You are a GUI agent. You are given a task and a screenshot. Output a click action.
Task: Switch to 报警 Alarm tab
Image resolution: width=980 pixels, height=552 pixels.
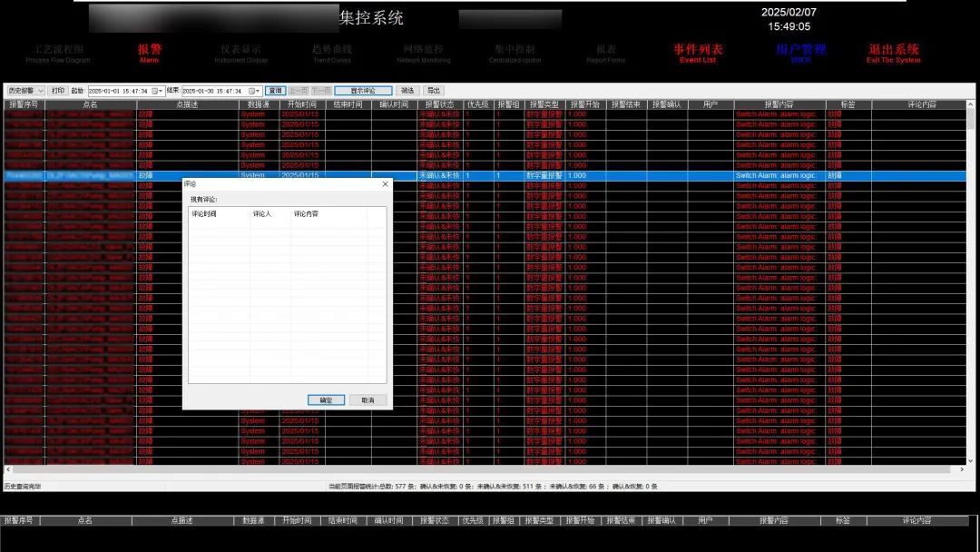(x=149, y=53)
